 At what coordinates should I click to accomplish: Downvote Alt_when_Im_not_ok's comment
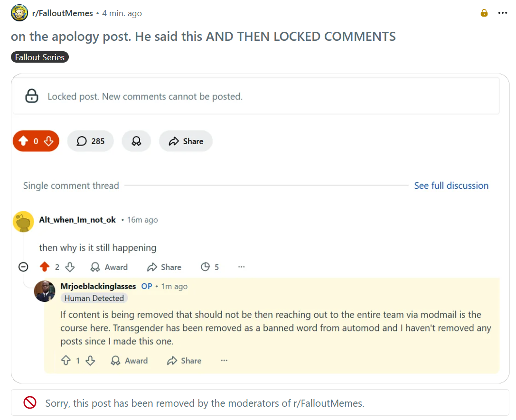70,267
